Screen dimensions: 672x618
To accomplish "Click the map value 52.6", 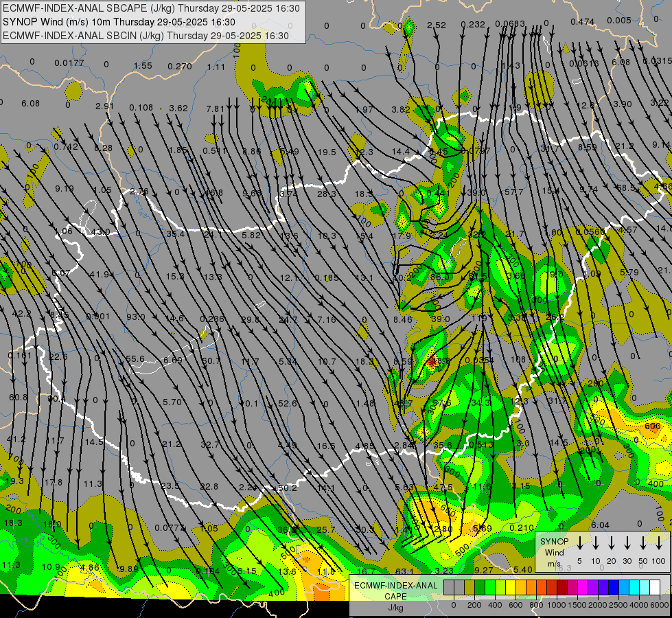I will point(287,404).
